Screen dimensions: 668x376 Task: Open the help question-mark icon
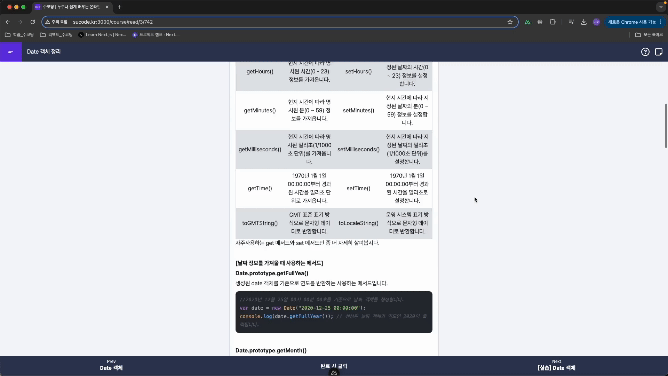[645, 52]
